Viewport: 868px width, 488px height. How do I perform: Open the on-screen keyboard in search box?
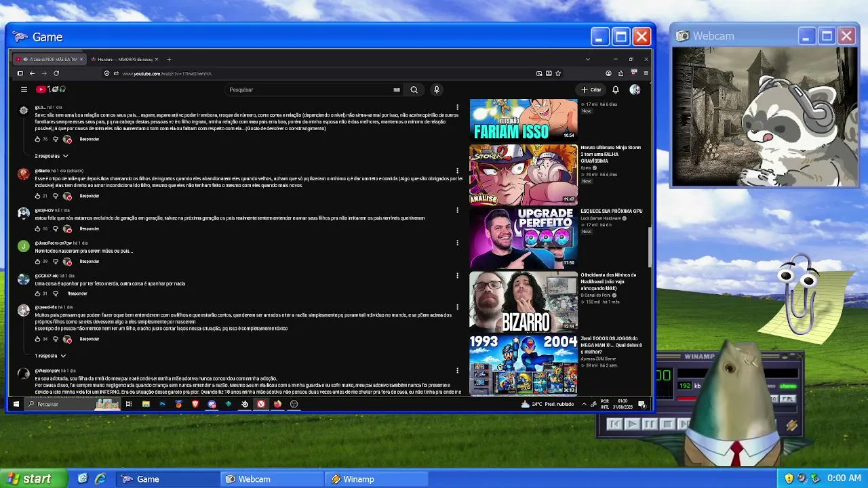point(397,89)
